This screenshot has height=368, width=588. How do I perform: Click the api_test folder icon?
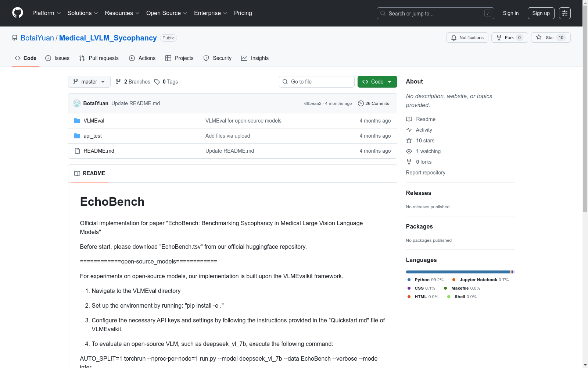[77, 136]
